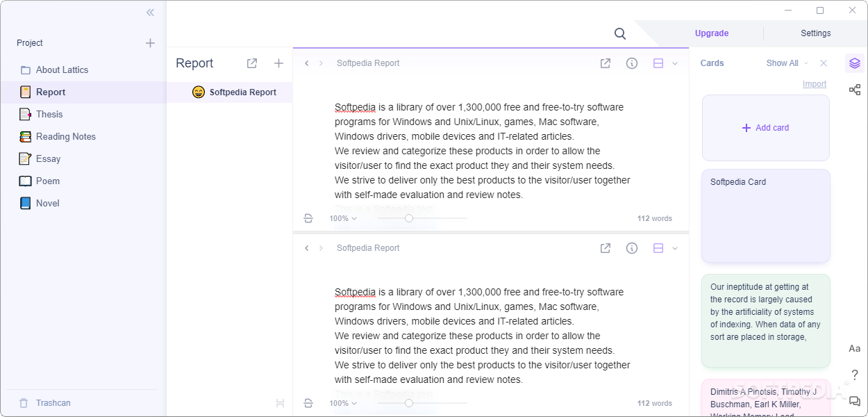Open the feedback chat icon

tap(855, 401)
